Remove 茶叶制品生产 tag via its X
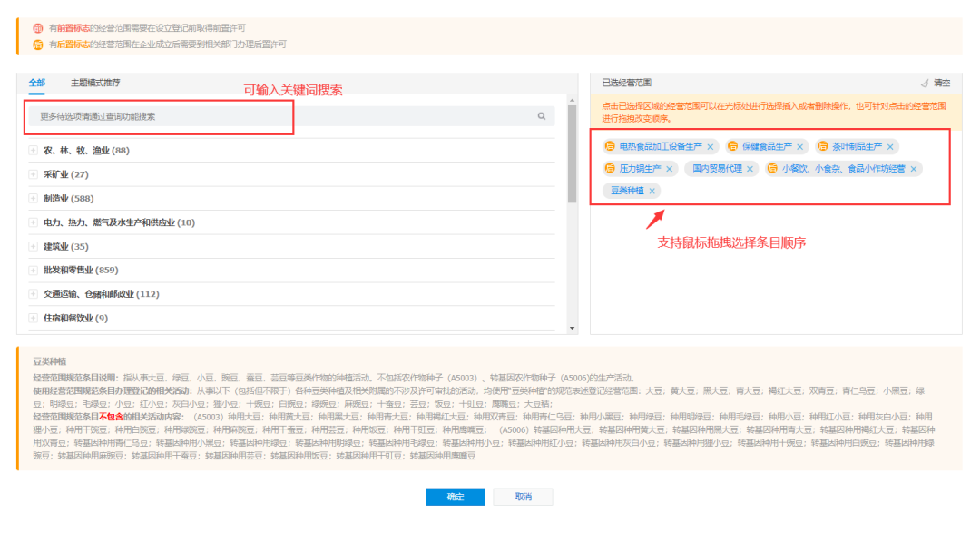The width and height of the screenshot is (980, 533). 890,147
